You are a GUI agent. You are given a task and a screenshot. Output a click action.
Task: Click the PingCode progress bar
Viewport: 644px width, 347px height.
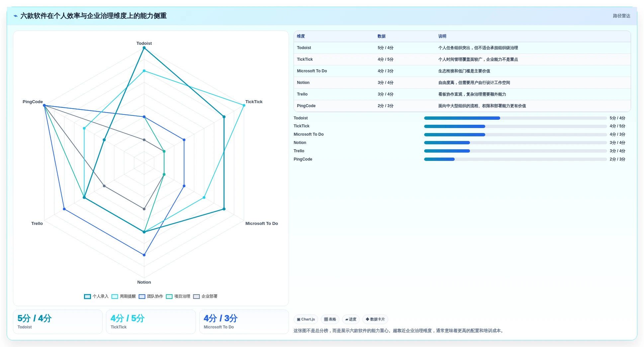pos(515,159)
